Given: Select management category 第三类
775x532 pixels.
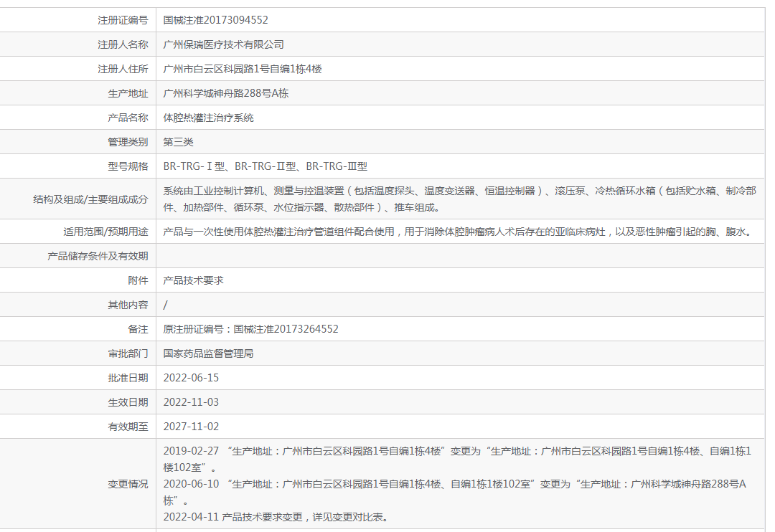Looking at the screenshot, I should click(179, 142).
